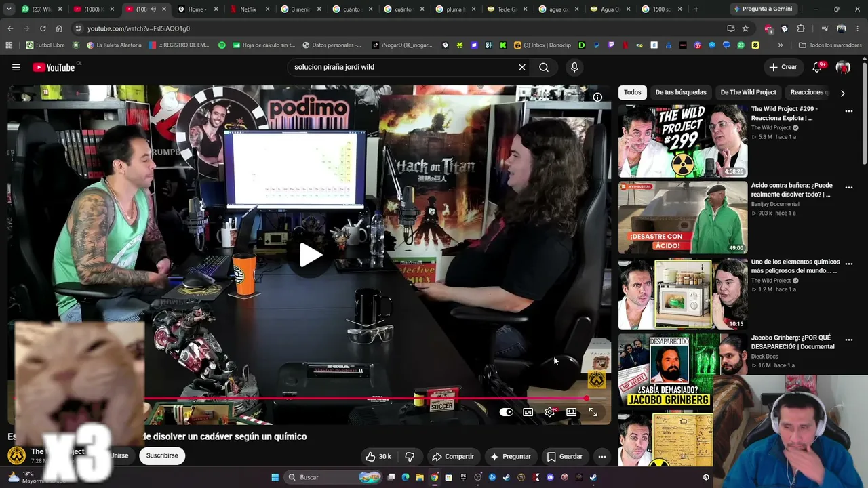Select the De tus búsquedas chip
Image resolution: width=868 pixels, height=488 pixels.
coord(681,92)
